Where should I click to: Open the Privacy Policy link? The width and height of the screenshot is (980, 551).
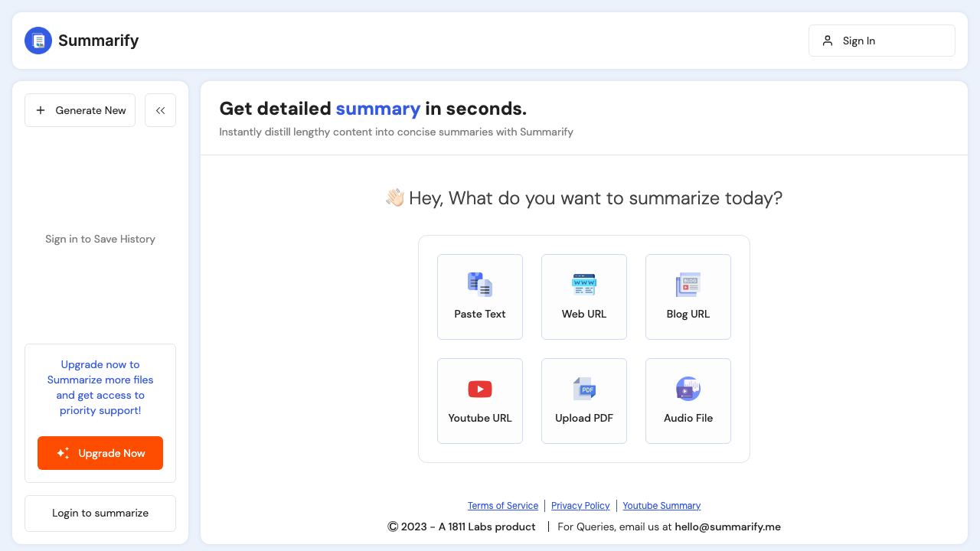tap(580, 506)
